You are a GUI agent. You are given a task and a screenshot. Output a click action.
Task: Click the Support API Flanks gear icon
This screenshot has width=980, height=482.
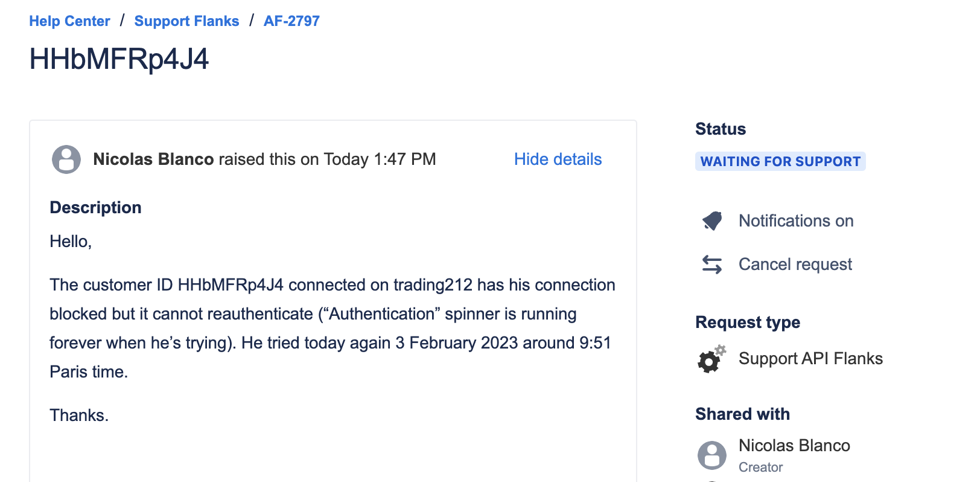(712, 359)
